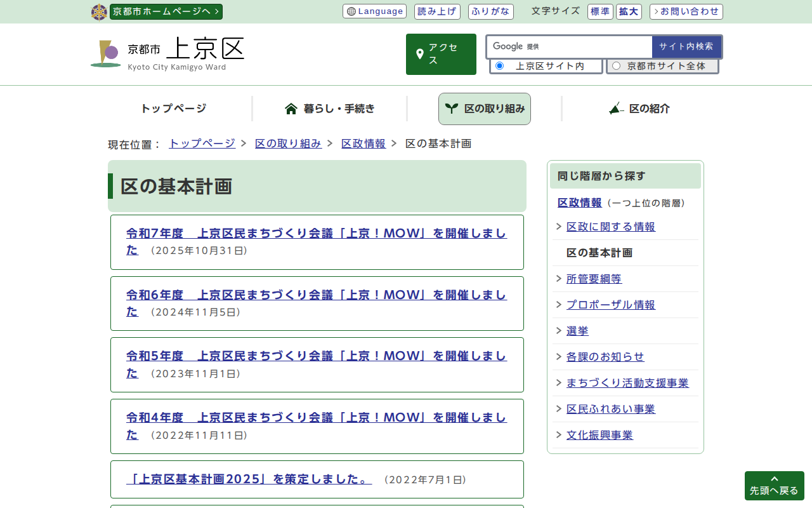
Task: Expand the 文化振興事業 chevron
Action: (x=558, y=435)
